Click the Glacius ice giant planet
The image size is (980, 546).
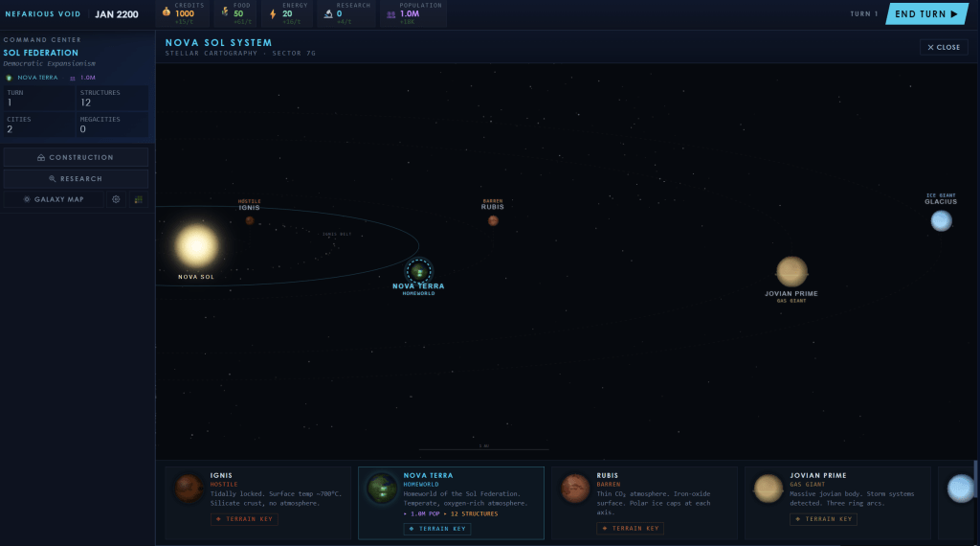[x=941, y=220]
